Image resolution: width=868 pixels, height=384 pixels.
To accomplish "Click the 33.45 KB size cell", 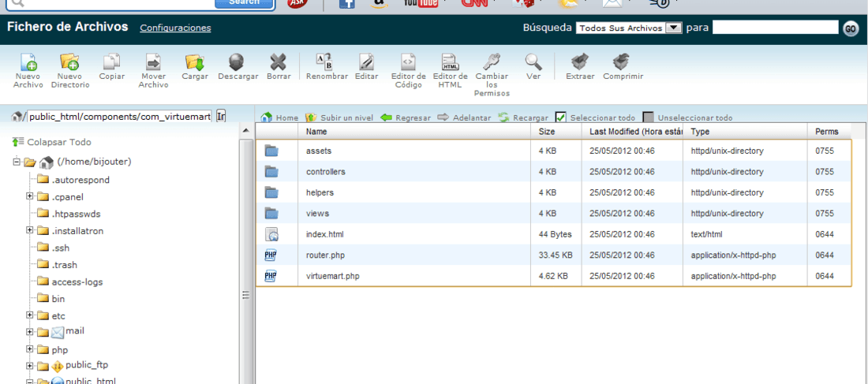I will (x=556, y=255).
